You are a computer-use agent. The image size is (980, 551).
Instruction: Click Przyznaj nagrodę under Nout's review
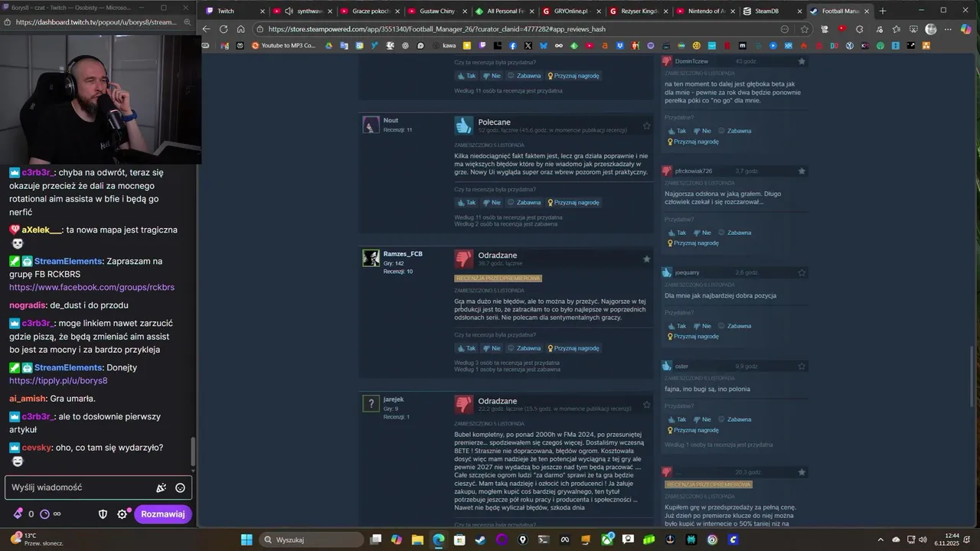tap(573, 203)
